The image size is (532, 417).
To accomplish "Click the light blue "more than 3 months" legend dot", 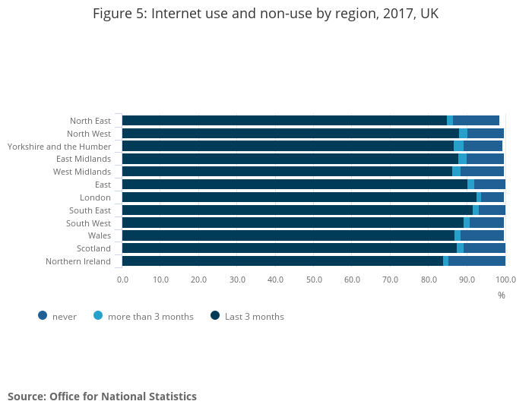I will point(98,316).
